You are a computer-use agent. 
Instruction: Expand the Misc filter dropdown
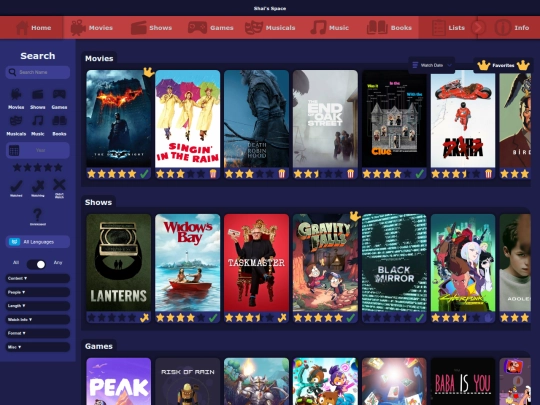point(38,347)
